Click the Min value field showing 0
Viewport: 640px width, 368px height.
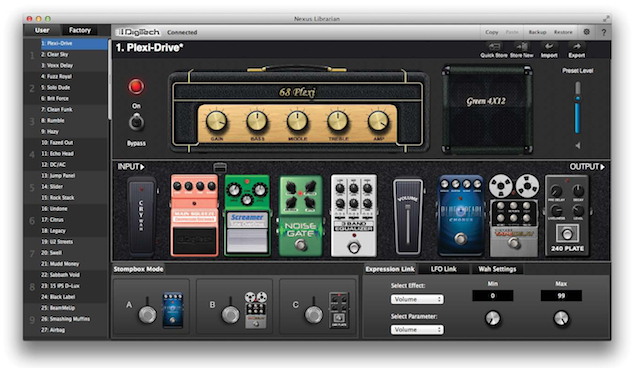493,296
